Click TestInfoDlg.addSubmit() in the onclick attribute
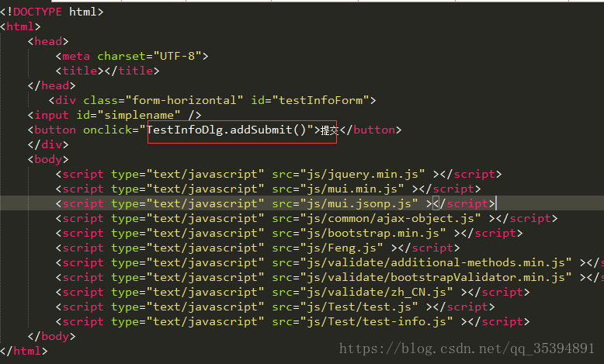Viewport: 604px width, 364px height. coord(226,130)
